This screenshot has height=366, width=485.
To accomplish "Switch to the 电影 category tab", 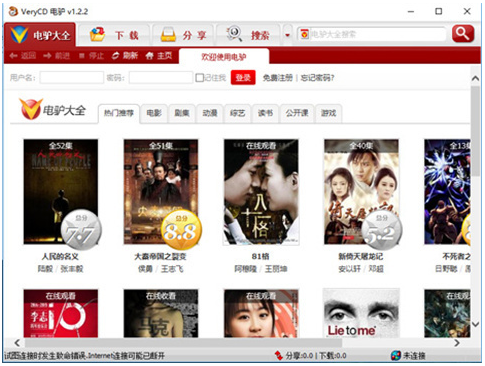I will (154, 113).
